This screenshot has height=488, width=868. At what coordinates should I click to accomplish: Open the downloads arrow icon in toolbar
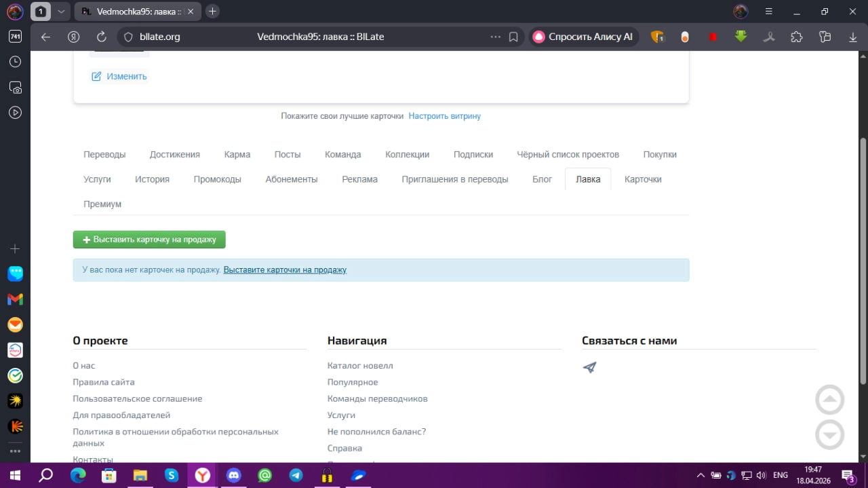(853, 37)
